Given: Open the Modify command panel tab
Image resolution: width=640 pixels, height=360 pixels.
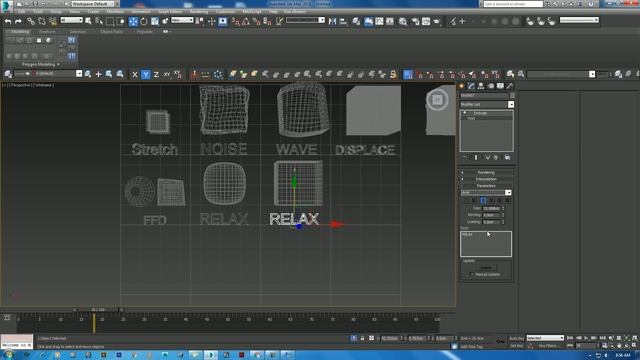Looking at the screenshot, I should pos(471,86).
